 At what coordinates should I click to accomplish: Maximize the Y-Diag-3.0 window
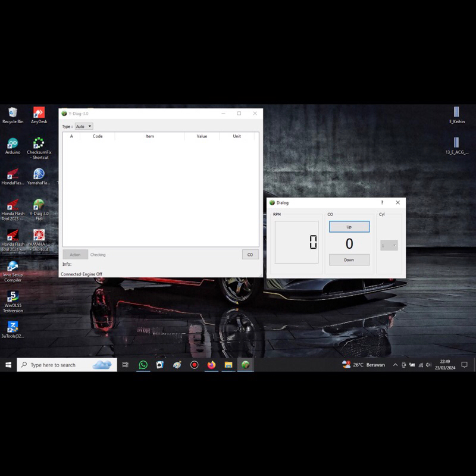239,113
